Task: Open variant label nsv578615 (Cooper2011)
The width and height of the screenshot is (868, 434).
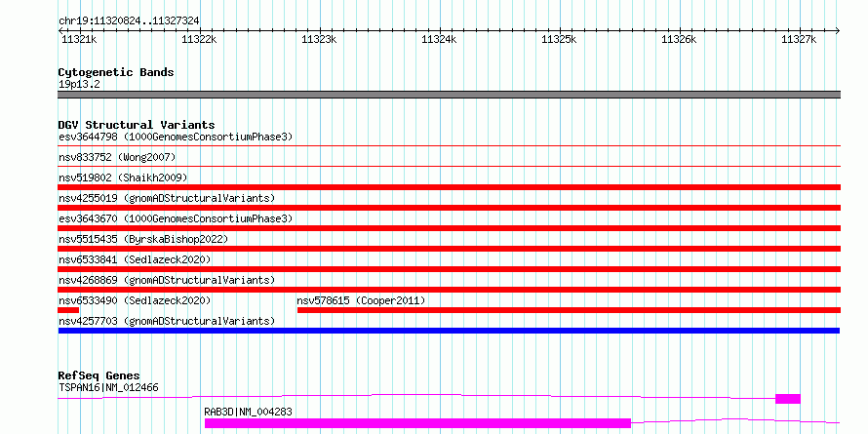Action: click(361, 300)
